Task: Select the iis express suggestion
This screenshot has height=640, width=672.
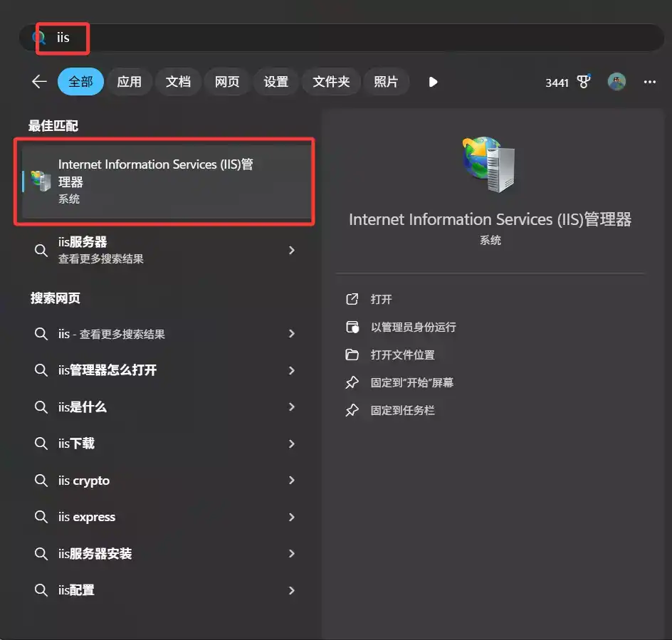Action: (x=167, y=517)
